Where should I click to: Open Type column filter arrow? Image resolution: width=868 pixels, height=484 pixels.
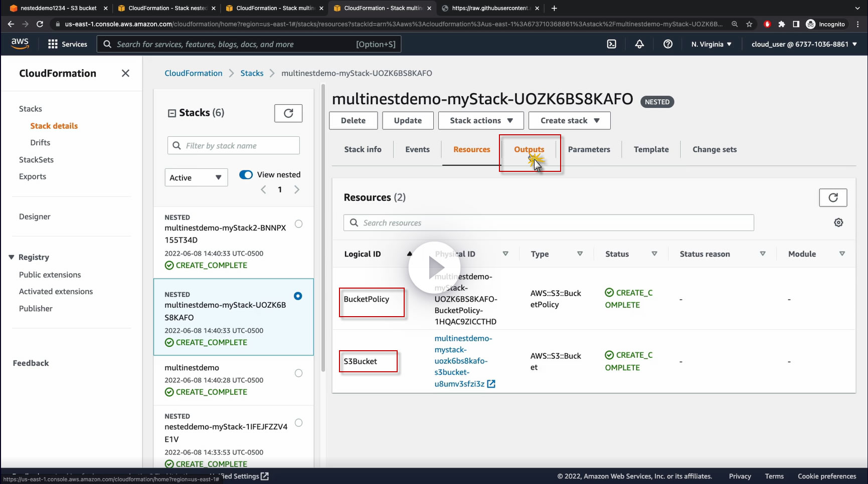point(580,254)
